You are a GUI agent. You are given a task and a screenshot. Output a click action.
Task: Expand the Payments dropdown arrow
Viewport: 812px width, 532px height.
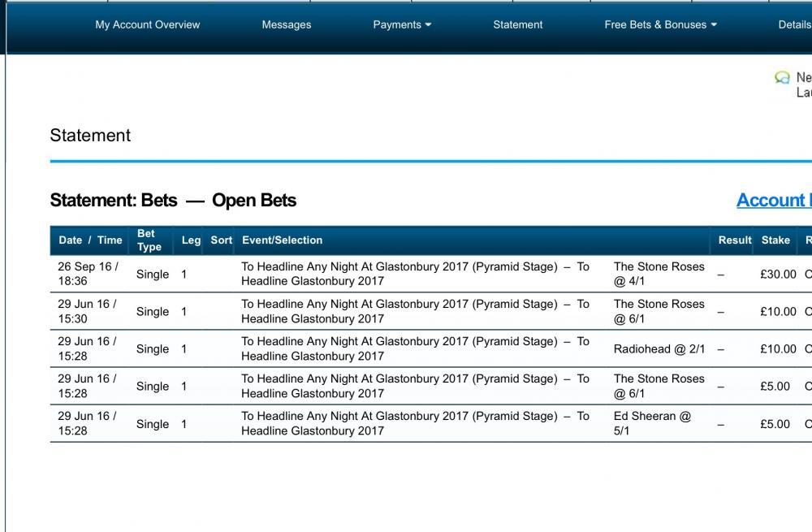tap(428, 25)
